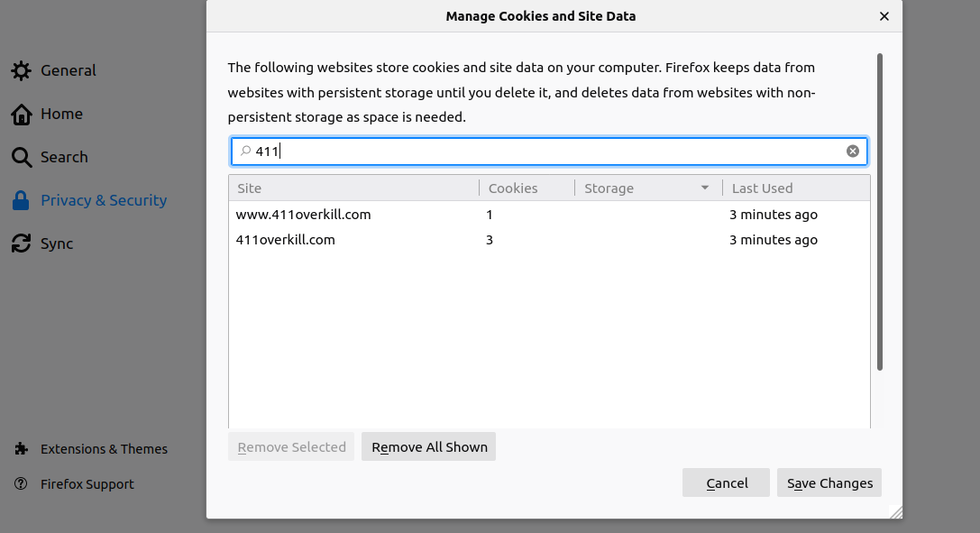This screenshot has height=533, width=980.
Task: Select the 411overkill.com row with 3 cookies
Action: (286, 240)
